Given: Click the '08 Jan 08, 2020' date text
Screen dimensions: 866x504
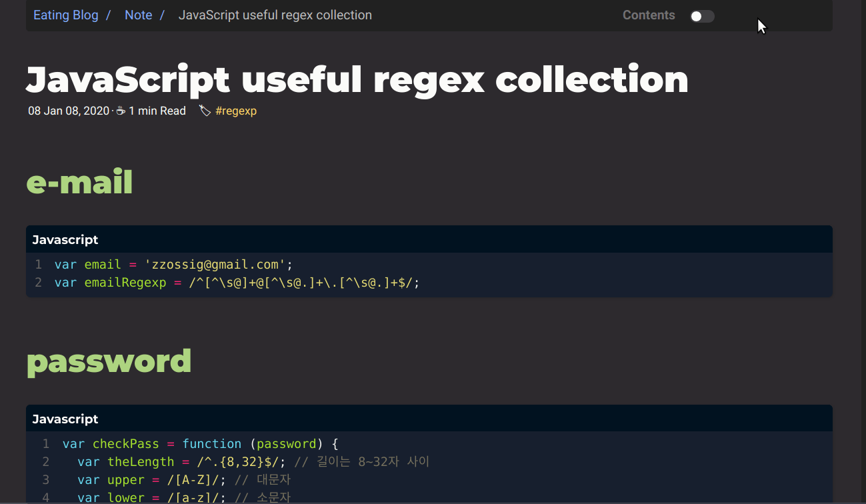Looking at the screenshot, I should point(68,111).
